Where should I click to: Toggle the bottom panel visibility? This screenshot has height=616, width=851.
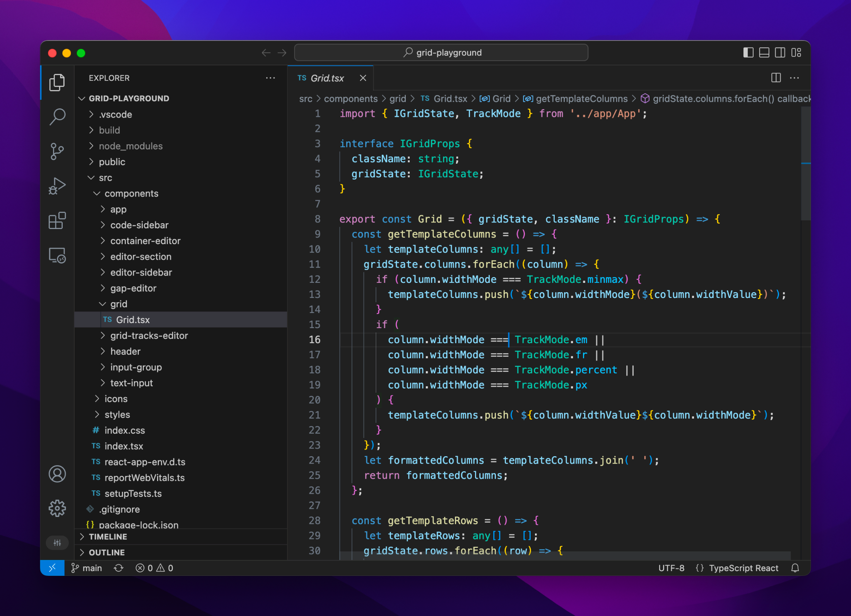point(764,53)
